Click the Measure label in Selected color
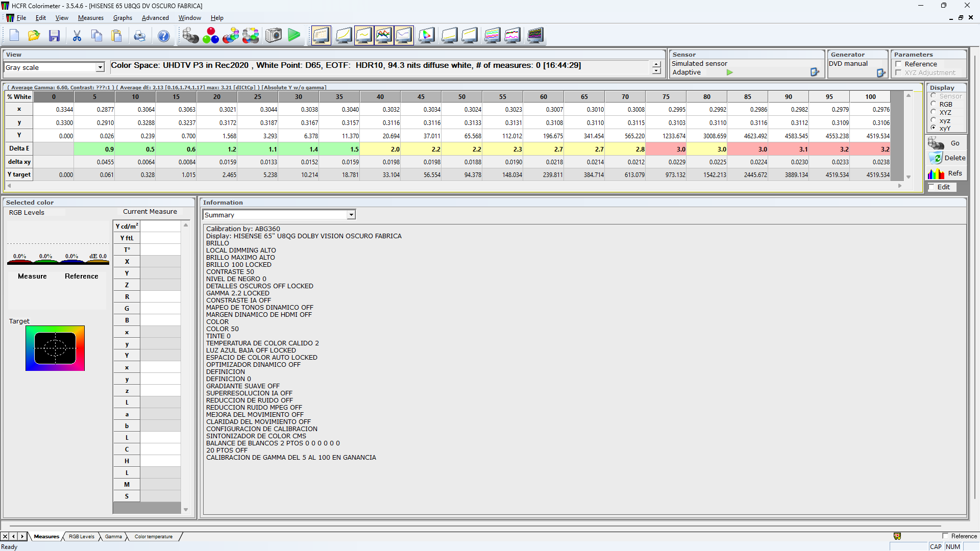This screenshot has height=551, width=980. point(32,276)
